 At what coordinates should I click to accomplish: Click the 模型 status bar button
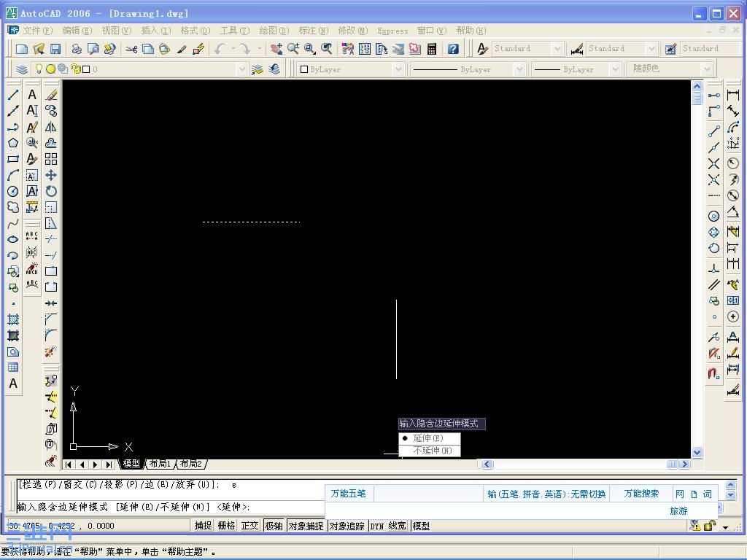click(x=421, y=526)
